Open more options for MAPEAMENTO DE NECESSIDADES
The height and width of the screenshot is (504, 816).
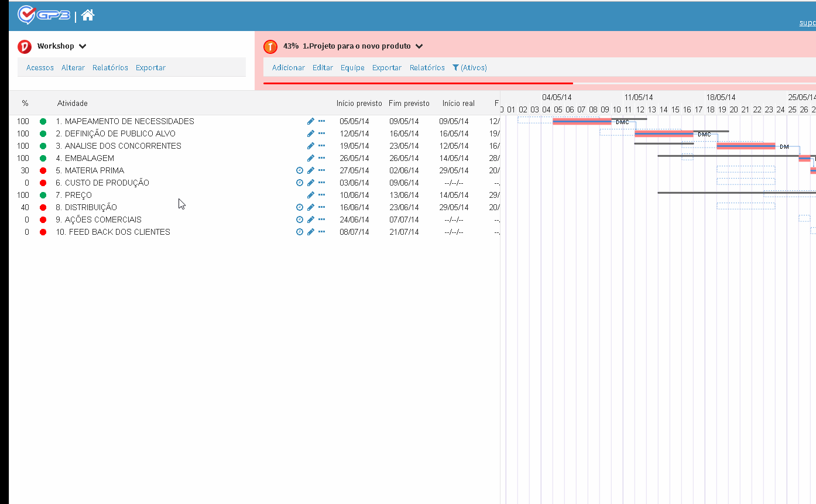click(321, 121)
